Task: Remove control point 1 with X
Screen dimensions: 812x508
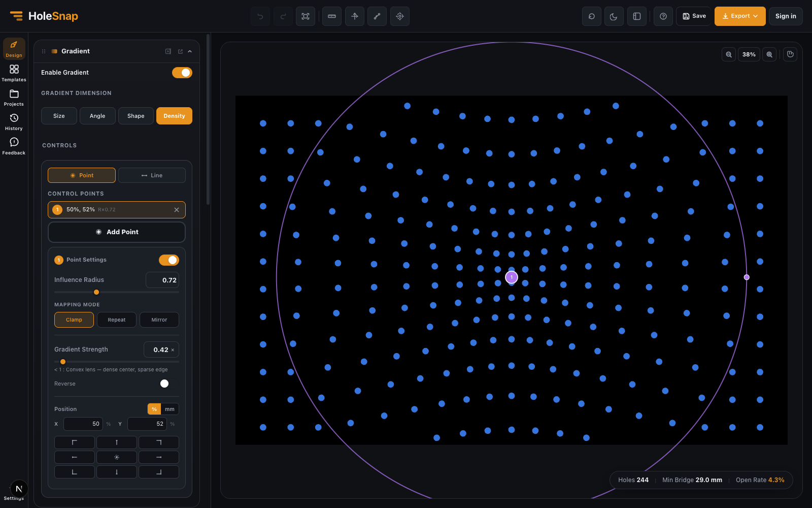Action: click(x=177, y=210)
